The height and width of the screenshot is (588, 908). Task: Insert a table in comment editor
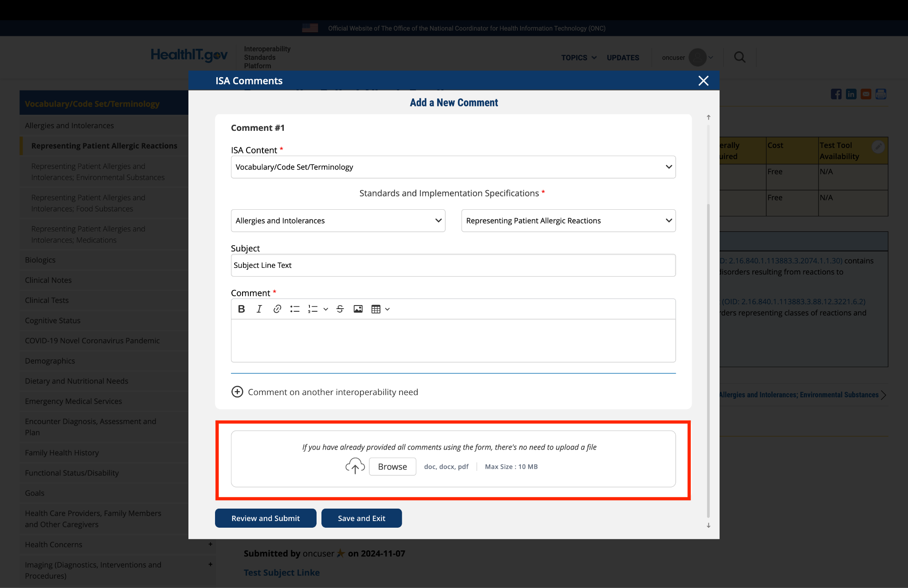[x=376, y=309]
